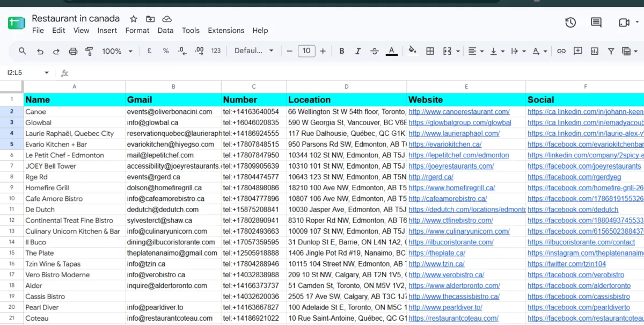This screenshot has width=644, height=325.
Task: Open the fill color picker
Action: tap(412, 51)
